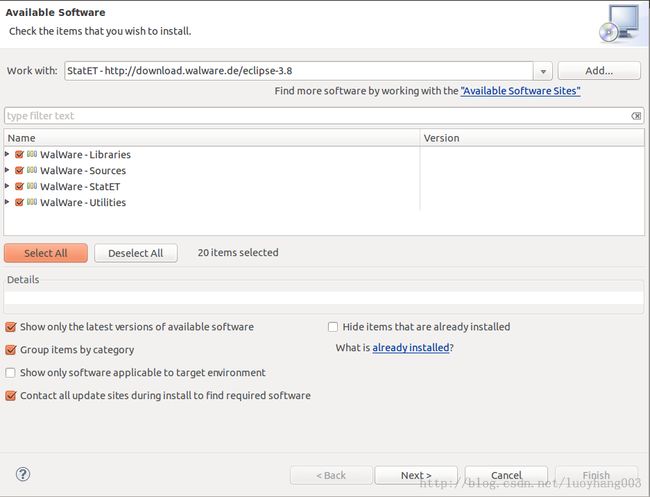Expand the WalWare - Utilities tree node
650x497 pixels.
(7, 201)
